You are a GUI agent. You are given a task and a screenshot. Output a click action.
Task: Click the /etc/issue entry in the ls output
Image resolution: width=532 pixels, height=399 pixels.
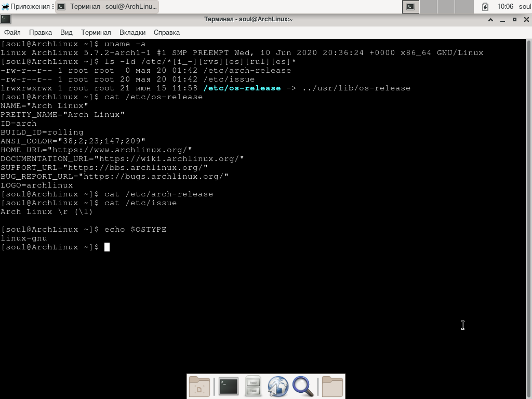pyautogui.click(x=229, y=79)
